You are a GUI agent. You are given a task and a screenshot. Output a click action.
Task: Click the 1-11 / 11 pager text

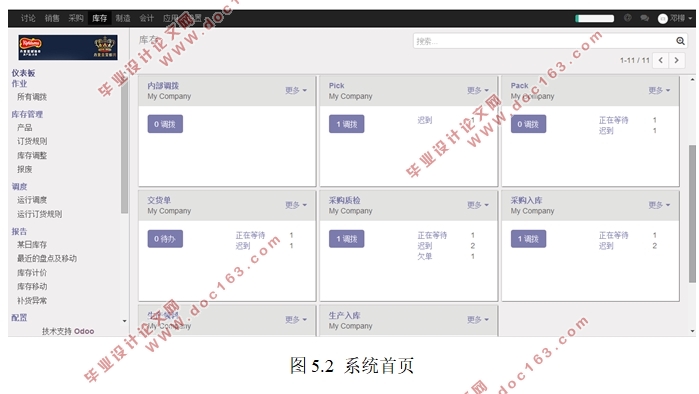click(634, 60)
